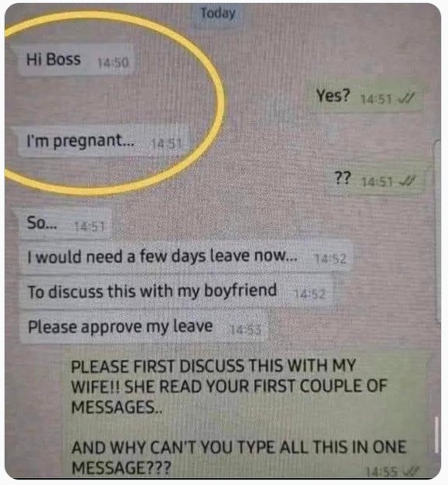Select the Yes? reply bubble
The image size is (448, 485).
365,97
